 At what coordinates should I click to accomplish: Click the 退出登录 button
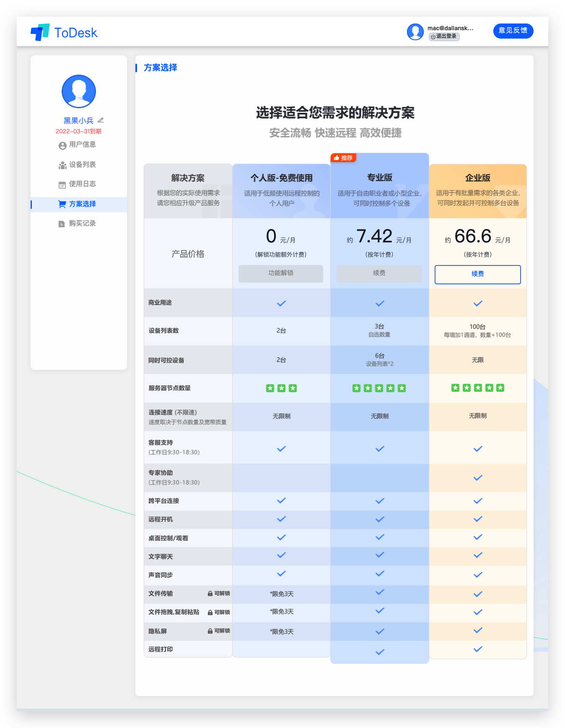[444, 36]
